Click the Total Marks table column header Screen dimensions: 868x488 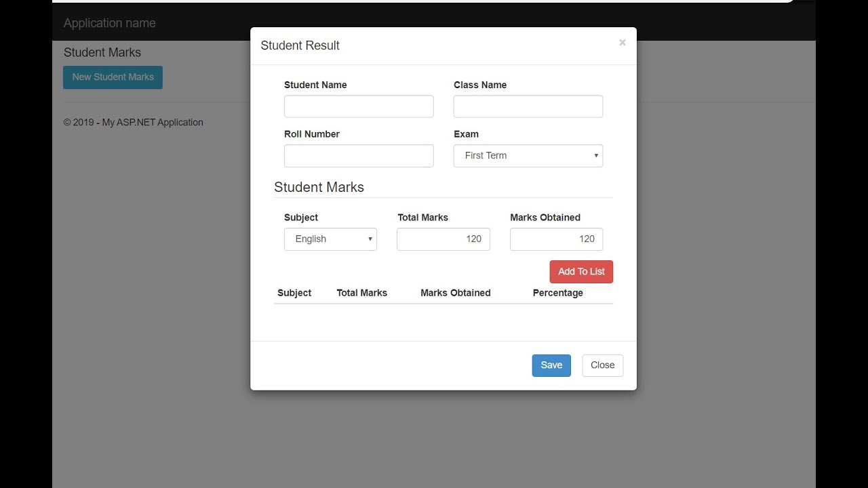(x=361, y=293)
